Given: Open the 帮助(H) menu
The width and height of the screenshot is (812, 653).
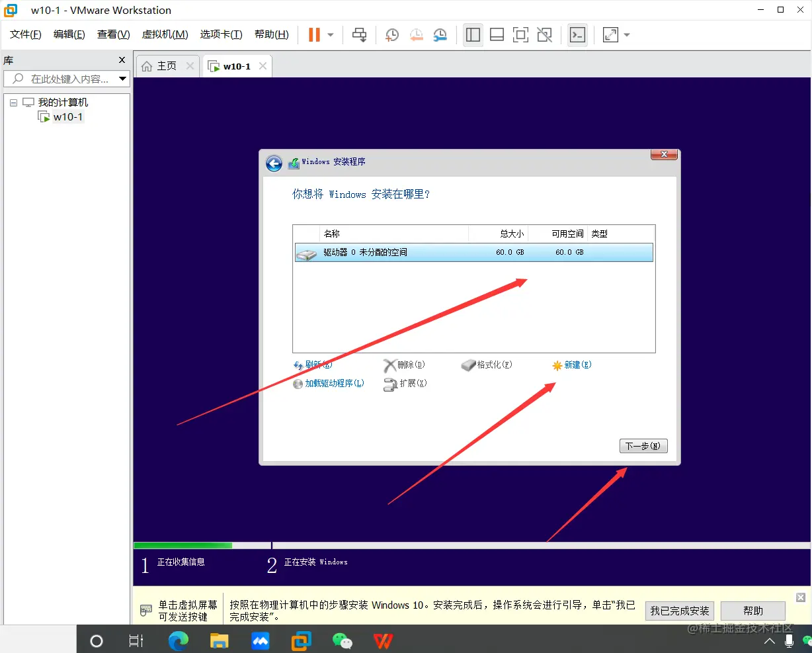Looking at the screenshot, I should (271, 34).
